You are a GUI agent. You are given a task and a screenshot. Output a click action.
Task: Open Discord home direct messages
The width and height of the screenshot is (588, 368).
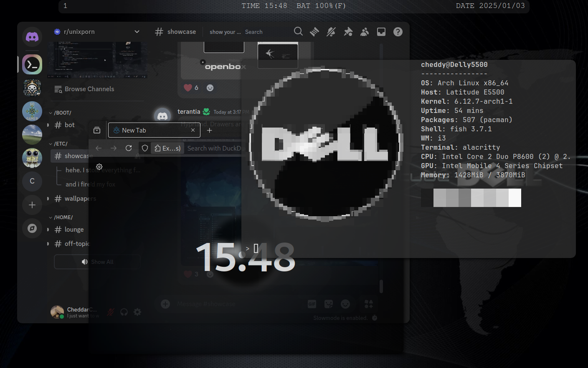point(32,37)
